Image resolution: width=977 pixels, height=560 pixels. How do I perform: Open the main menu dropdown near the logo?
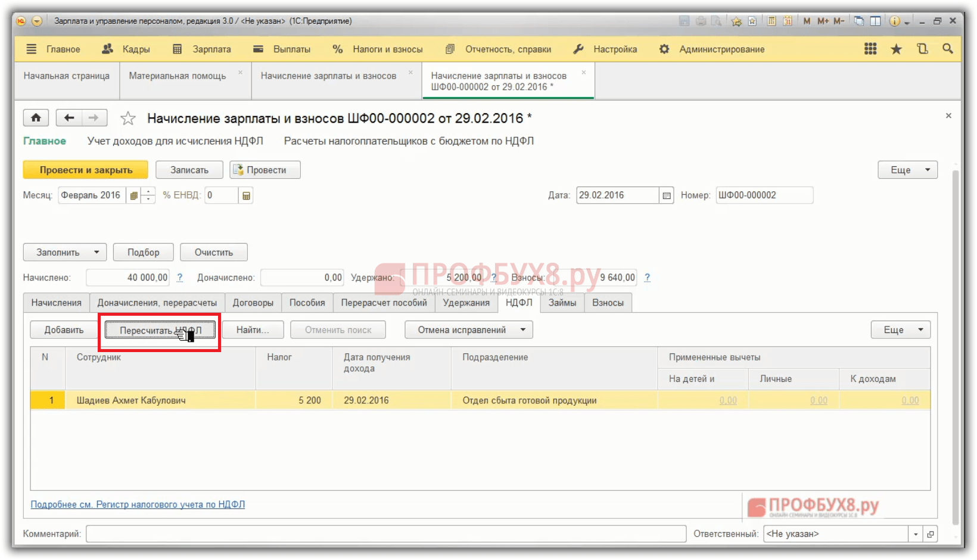(x=37, y=21)
